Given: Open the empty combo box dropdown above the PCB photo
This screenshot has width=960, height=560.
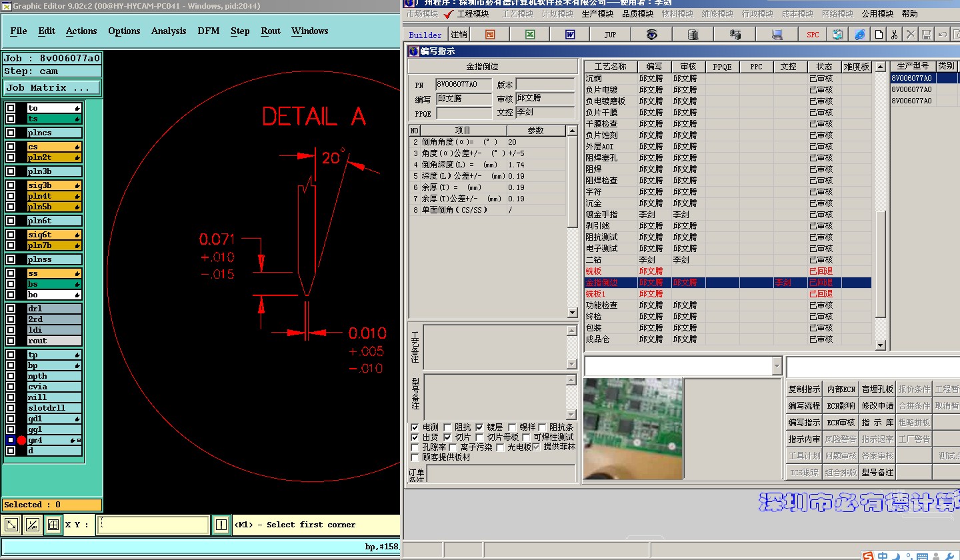Looking at the screenshot, I should (777, 366).
